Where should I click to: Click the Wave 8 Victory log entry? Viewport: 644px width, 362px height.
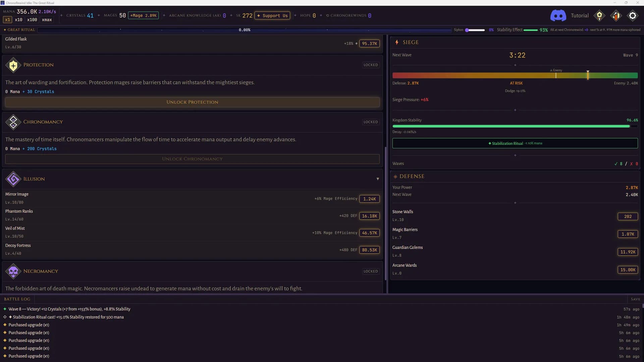coord(69,309)
